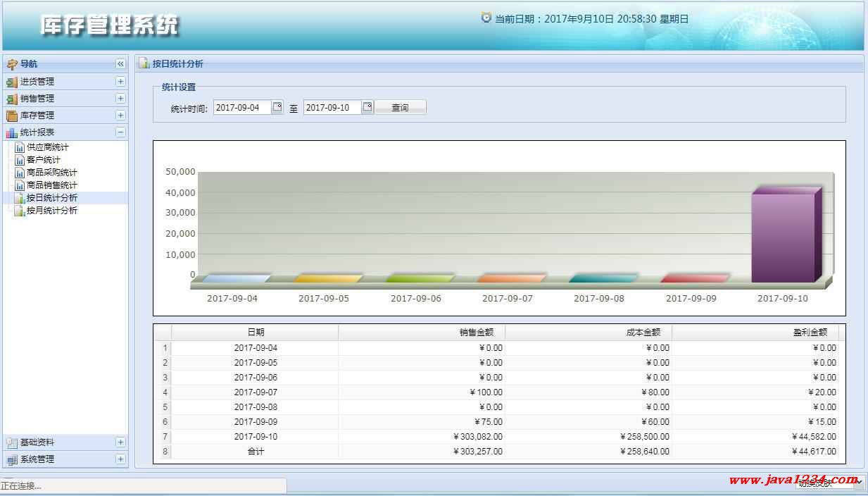The width and height of the screenshot is (868, 496).
Task: Click the 库存管理 box icon
Action: (x=11, y=116)
